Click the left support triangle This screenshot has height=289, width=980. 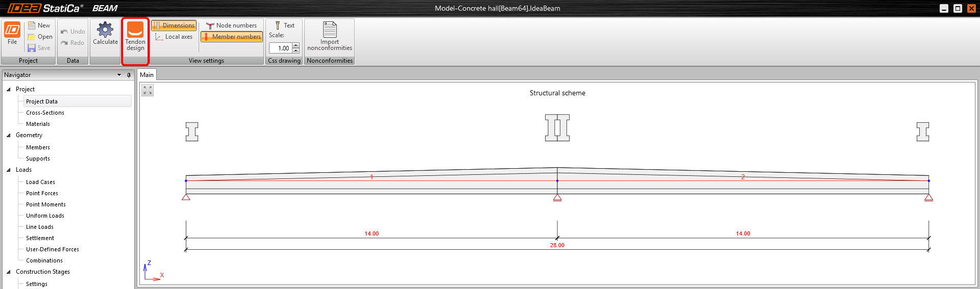click(x=186, y=197)
